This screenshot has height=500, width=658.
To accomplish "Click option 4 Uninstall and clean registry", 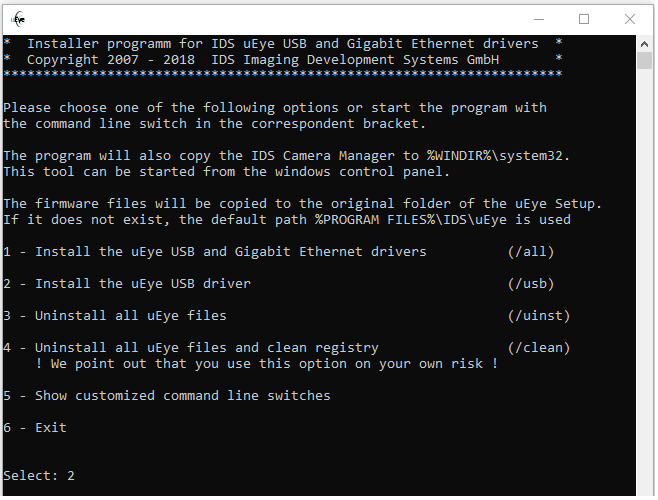I will [x=191, y=348].
